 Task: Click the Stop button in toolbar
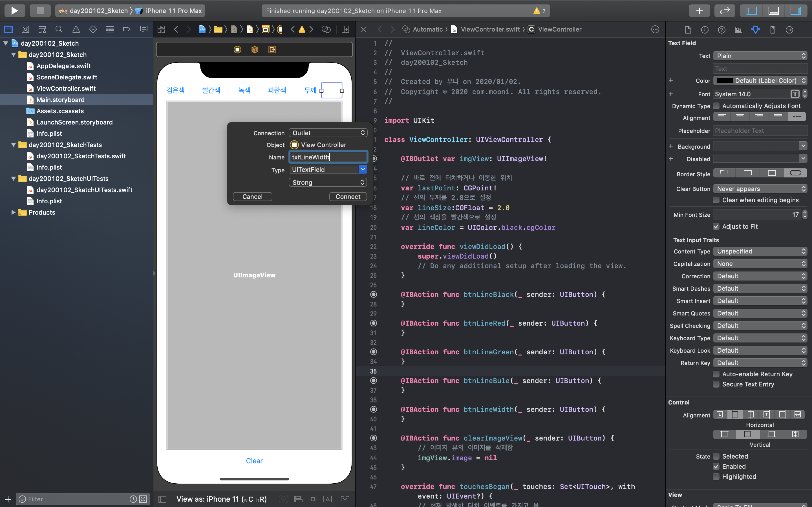coord(40,11)
